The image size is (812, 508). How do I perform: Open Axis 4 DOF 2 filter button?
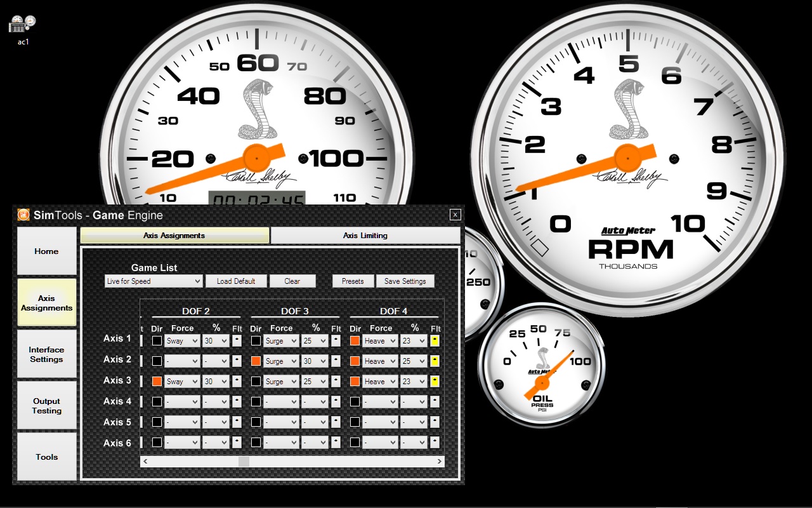237,402
